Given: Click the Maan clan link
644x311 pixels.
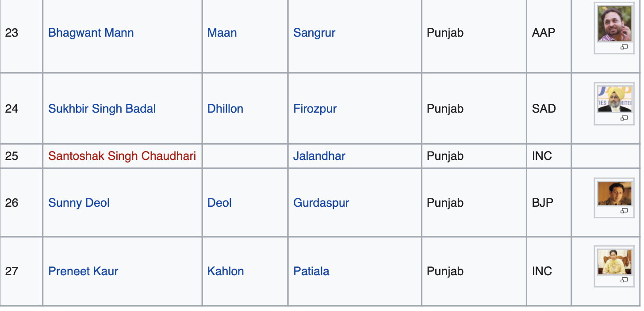Looking at the screenshot, I should 222,33.
